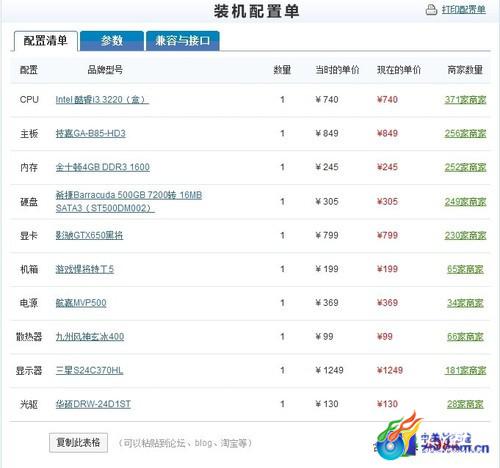Open the Intel 酷睿i3 3220 CPU link

point(102,100)
